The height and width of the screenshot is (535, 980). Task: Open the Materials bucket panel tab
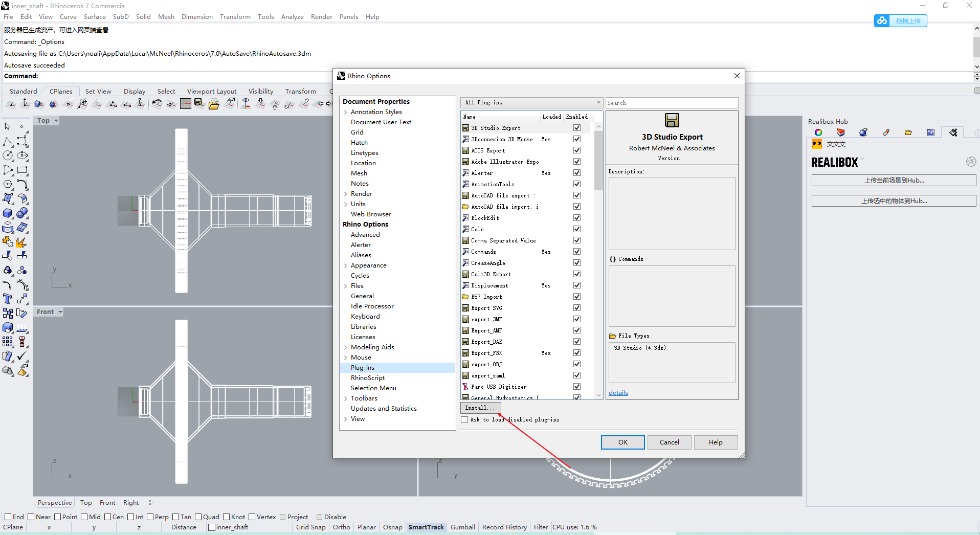841,132
